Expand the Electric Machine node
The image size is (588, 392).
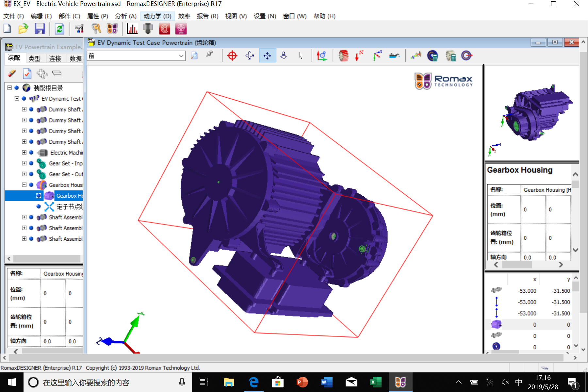pyautogui.click(x=24, y=153)
